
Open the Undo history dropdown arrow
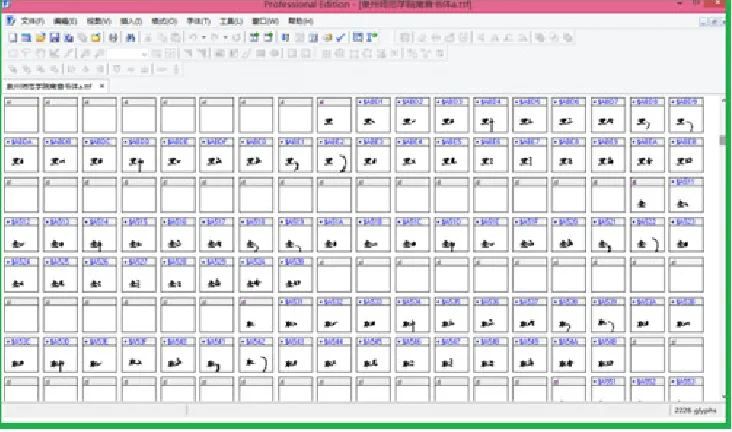tap(204, 38)
